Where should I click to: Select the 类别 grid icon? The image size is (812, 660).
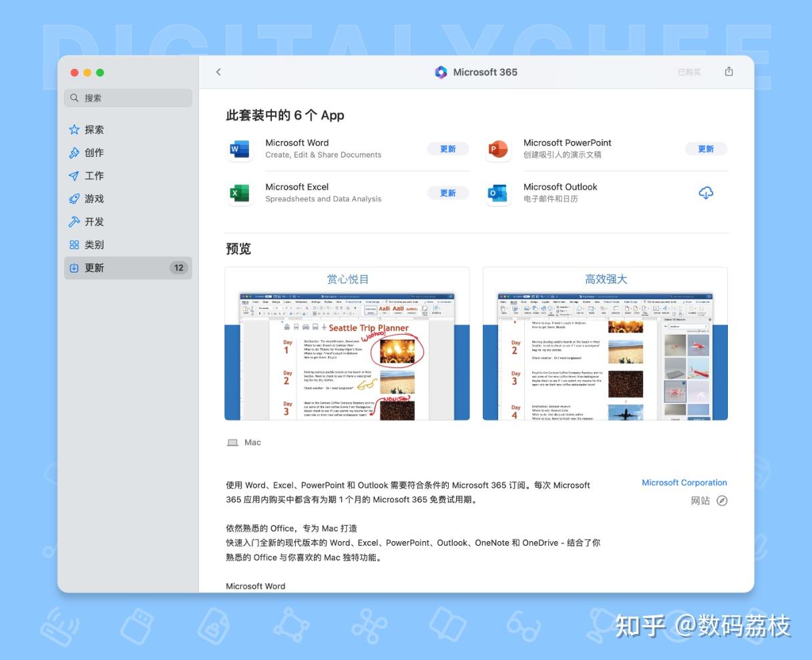click(x=74, y=244)
